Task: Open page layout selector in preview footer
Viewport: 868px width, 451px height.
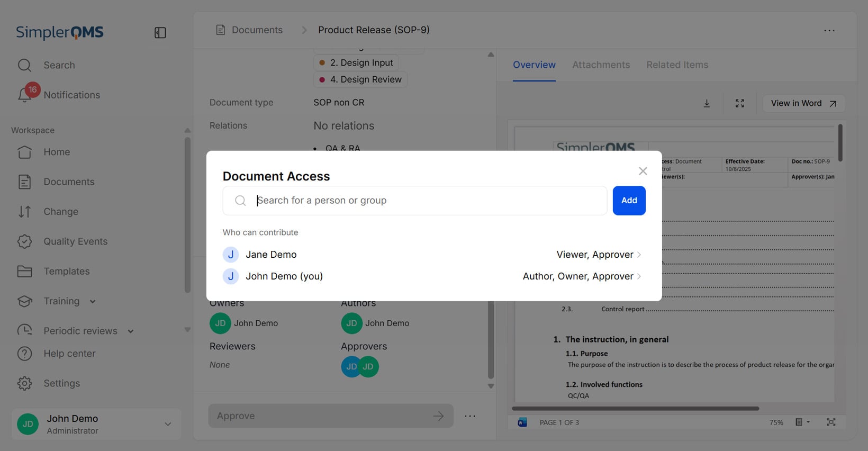Action: coord(802,422)
